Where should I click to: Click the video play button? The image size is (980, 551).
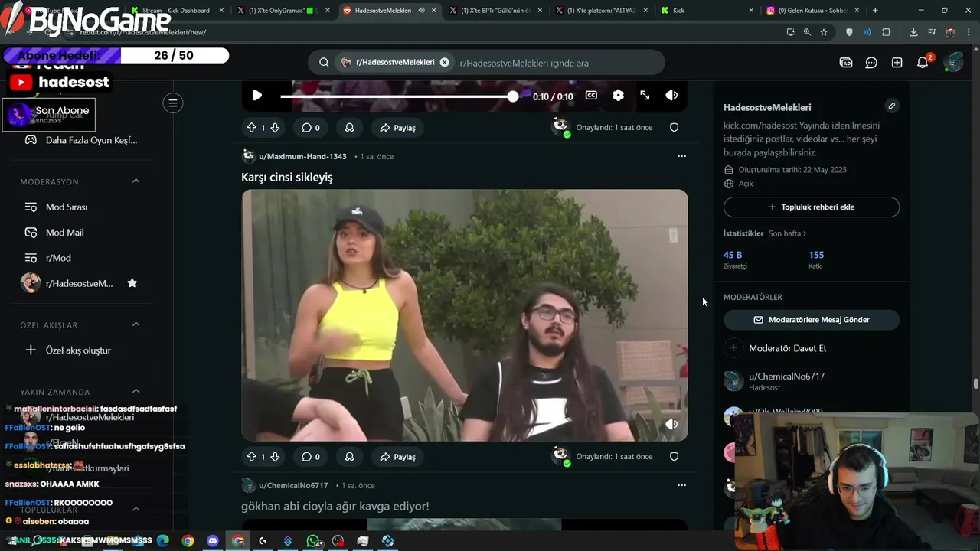[x=257, y=96]
